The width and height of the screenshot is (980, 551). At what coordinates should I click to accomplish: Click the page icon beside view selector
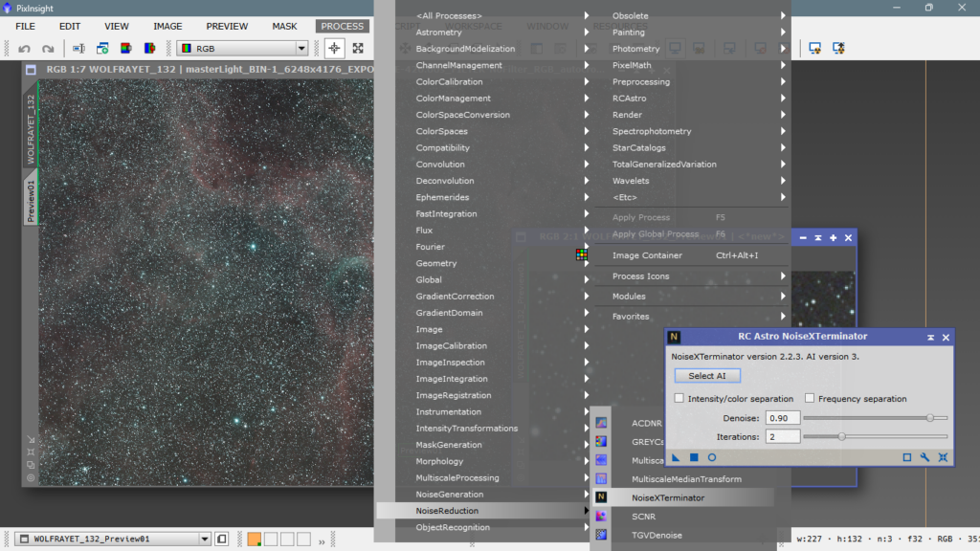tap(222, 539)
